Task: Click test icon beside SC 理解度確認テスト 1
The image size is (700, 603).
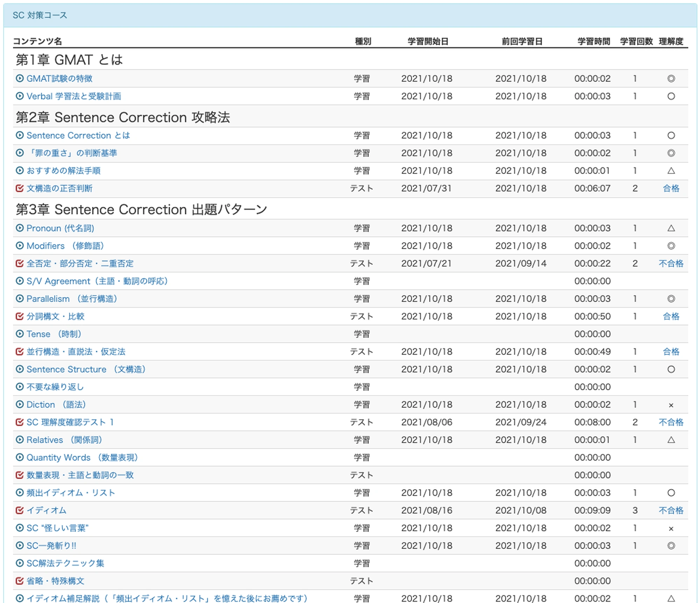Action: (20, 422)
